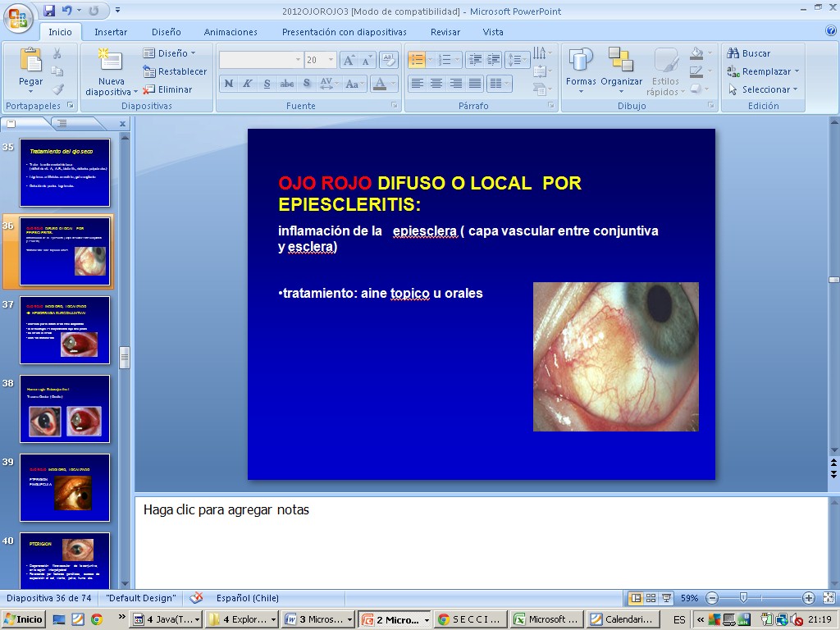Toggle bold formatting (N)

pos(229,84)
